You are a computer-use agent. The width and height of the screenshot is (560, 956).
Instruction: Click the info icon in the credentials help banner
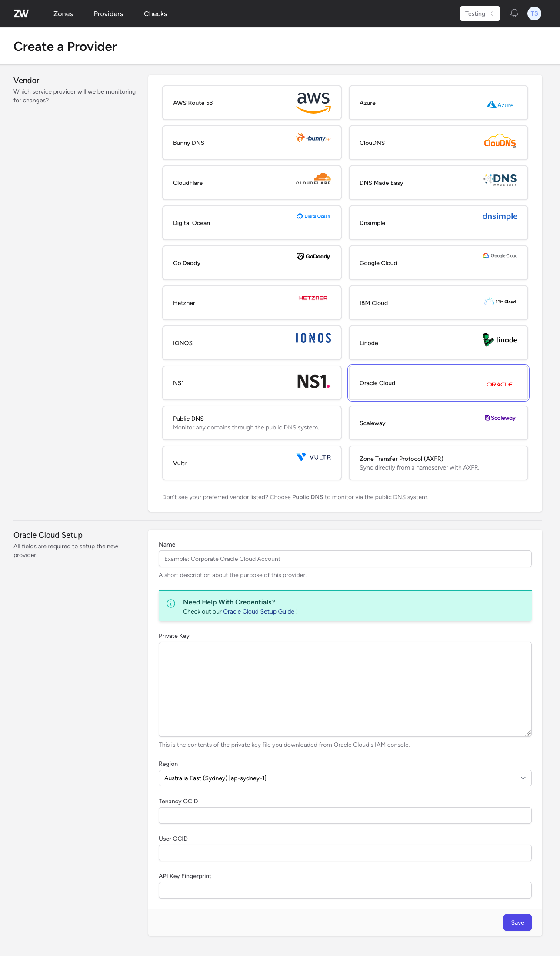[x=171, y=603]
